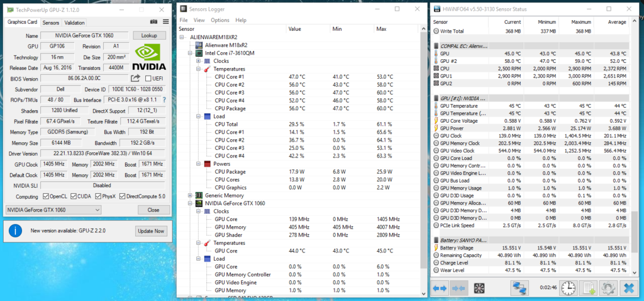Select the GPU Memory Controller row
Image resolution: width=644 pixels, height=301 pixels.
(300, 275)
